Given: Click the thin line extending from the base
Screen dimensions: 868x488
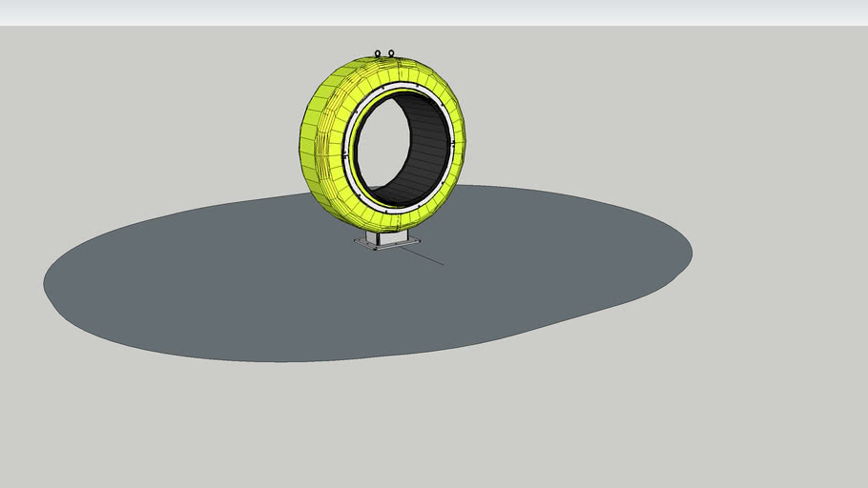Looking at the screenshot, I should [x=429, y=257].
